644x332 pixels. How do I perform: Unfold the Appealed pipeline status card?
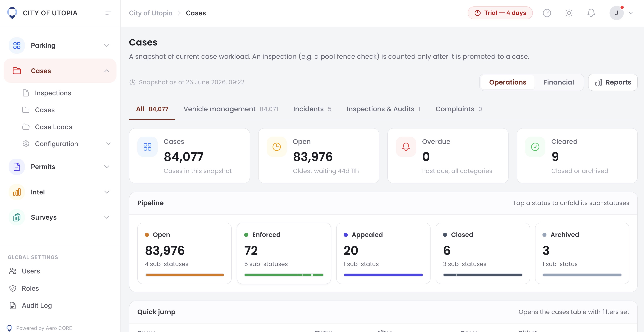(x=383, y=253)
